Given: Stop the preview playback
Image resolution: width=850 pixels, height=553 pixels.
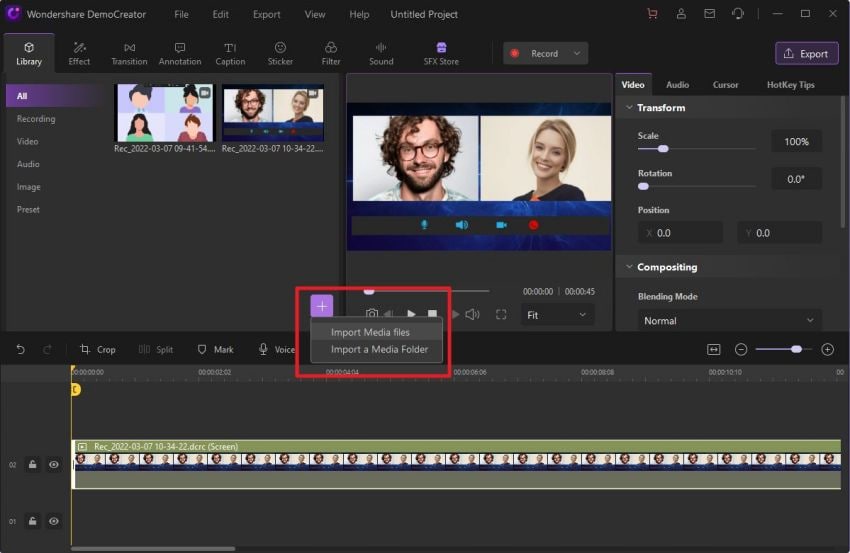Looking at the screenshot, I should click(x=432, y=314).
